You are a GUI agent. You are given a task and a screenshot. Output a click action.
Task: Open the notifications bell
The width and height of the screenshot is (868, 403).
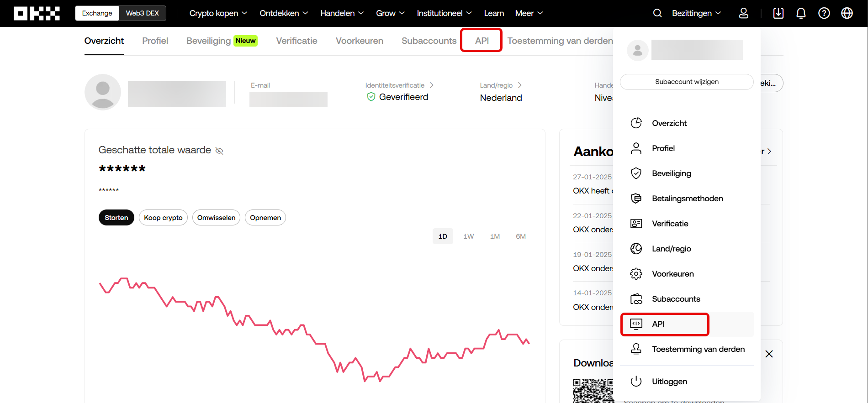click(801, 13)
